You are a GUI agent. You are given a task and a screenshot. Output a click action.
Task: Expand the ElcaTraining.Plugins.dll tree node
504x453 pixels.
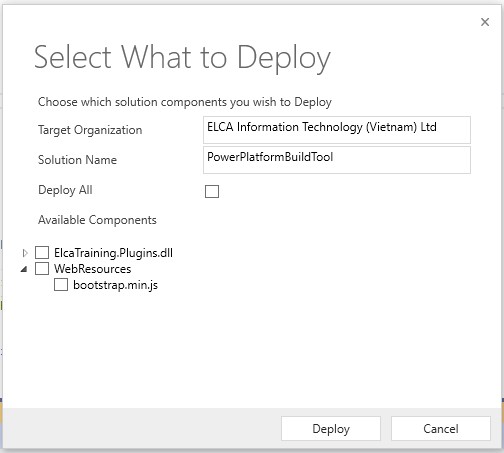pyautogui.click(x=25, y=253)
